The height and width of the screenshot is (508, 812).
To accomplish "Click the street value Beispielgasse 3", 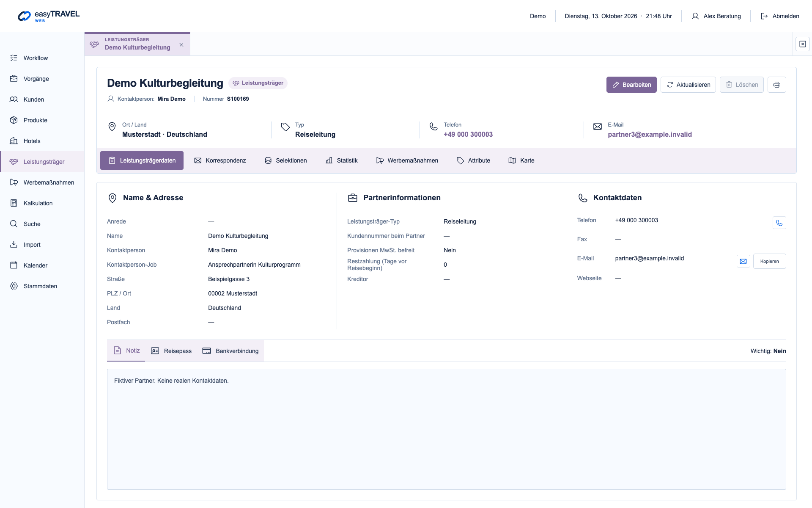I will (x=229, y=279).
